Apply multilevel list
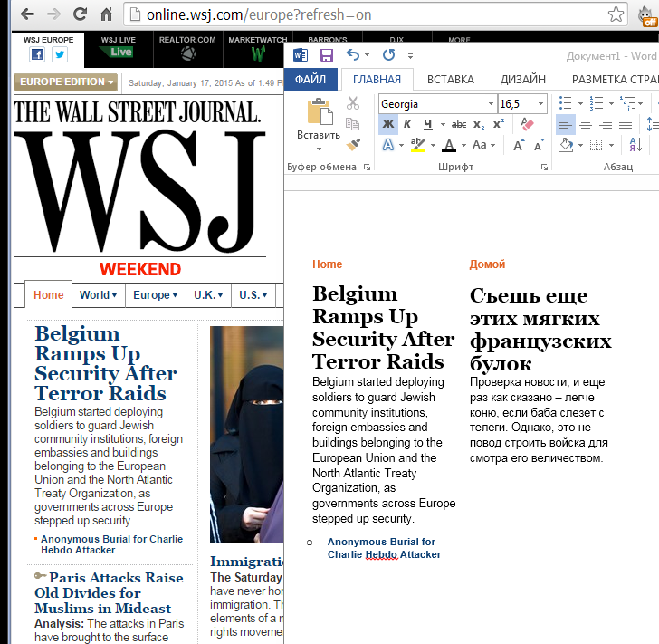The width and height of the screenshot is (659, 644). pyautogui.click(x=627, y=103)
